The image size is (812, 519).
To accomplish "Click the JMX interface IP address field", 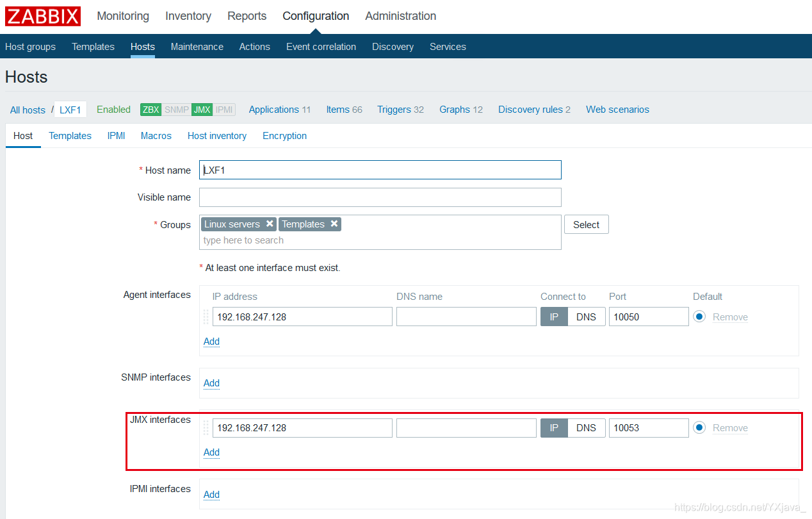I will (302, 427).
